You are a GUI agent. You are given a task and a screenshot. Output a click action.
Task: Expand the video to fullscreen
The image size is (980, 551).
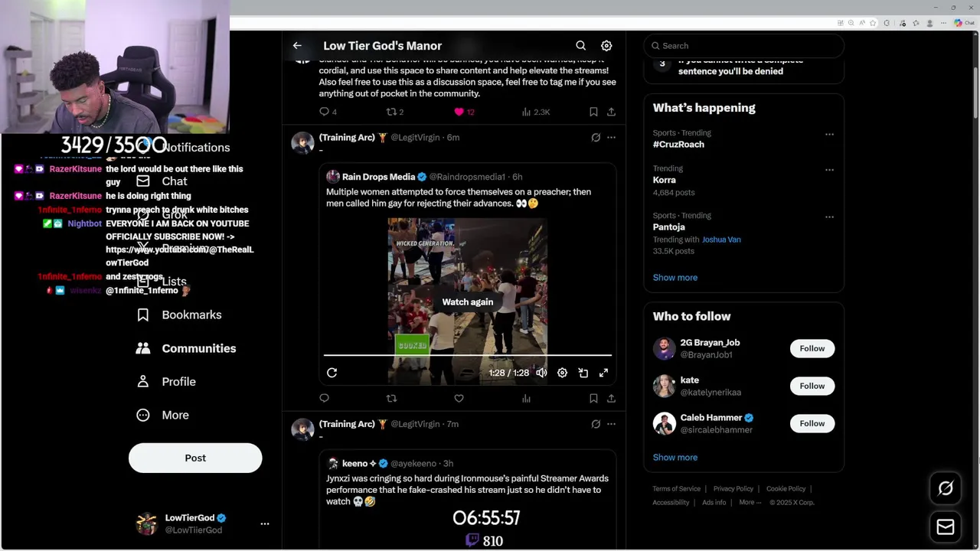click(603, 373)
